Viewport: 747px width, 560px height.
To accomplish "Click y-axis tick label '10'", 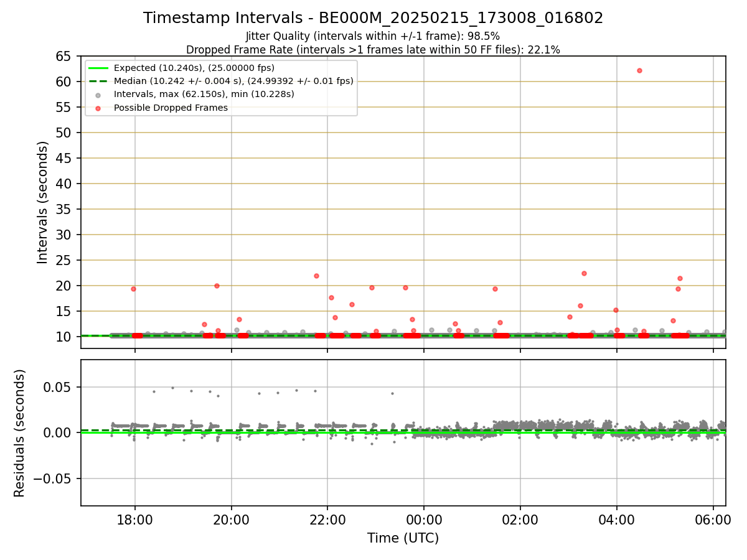I will click(63, 337).
